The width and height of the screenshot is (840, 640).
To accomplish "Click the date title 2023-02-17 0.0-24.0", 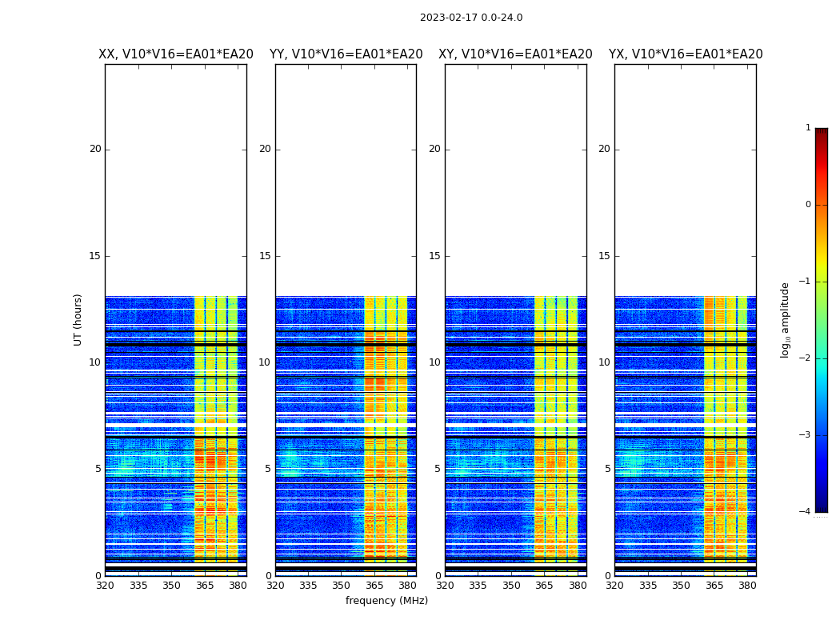I will pos(471,18).
